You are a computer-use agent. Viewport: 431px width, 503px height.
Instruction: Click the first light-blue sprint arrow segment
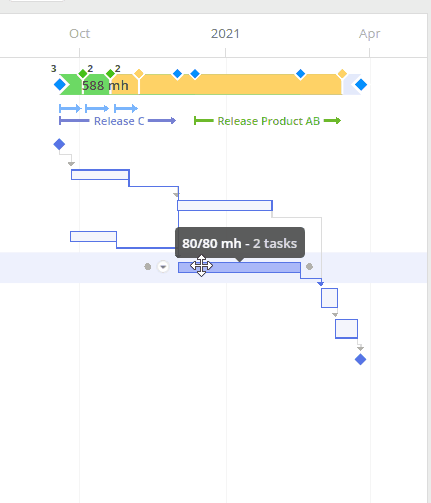pyautogui.click(x=70, y=108)
